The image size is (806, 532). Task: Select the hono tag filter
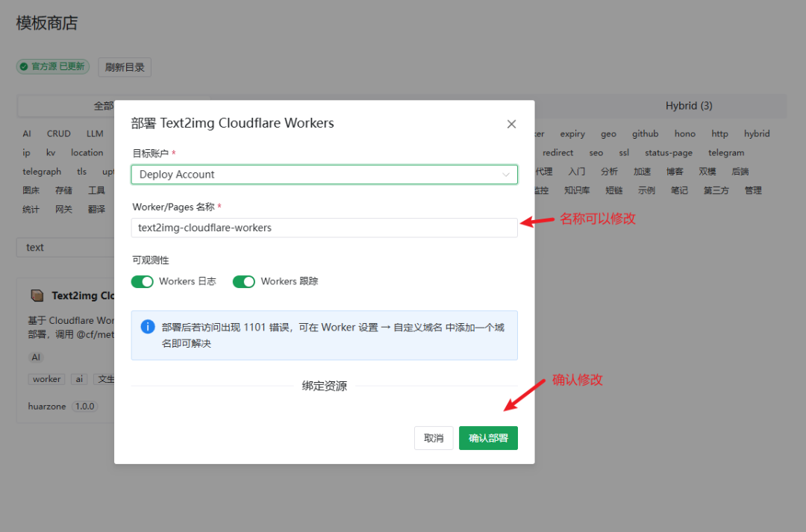tap(684, 134)
